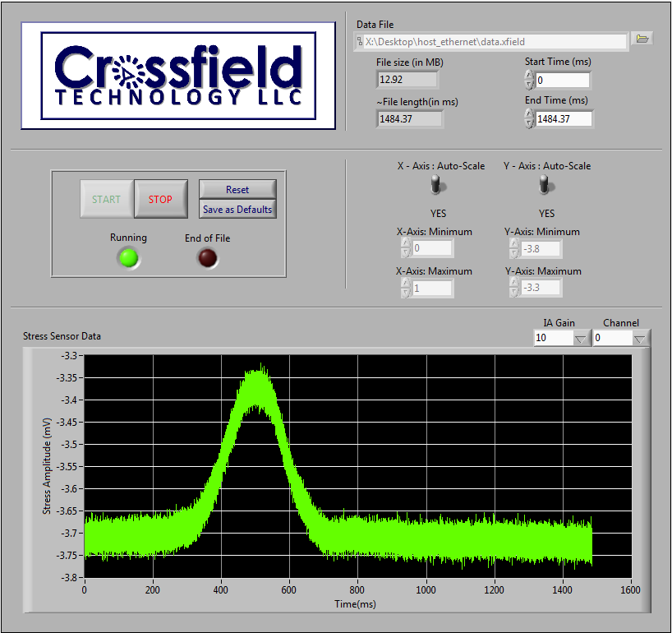672x633 pixels.
Task: Open the IA Gain dropdown
Action: pos(580,339)
